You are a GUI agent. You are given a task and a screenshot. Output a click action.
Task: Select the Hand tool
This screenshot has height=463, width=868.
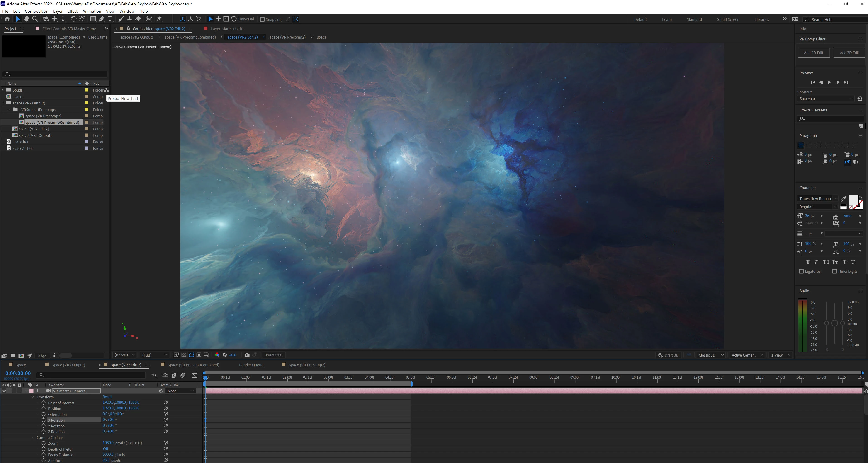pyautogui.click(x=26, y=19)
